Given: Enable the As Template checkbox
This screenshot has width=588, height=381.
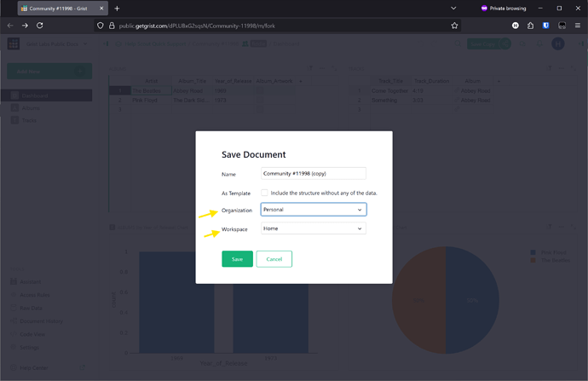Looking at the screenshot, I should tap(264, 193).
